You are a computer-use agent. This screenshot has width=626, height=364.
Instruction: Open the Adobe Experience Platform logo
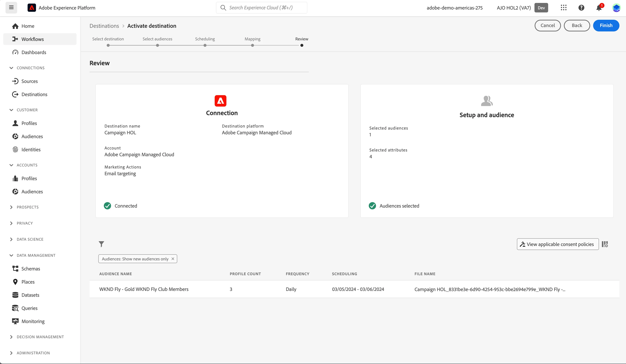32,8
